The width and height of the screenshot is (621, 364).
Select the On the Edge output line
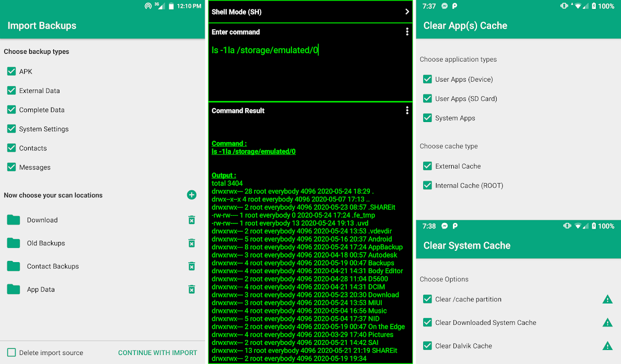pos(308,326)
